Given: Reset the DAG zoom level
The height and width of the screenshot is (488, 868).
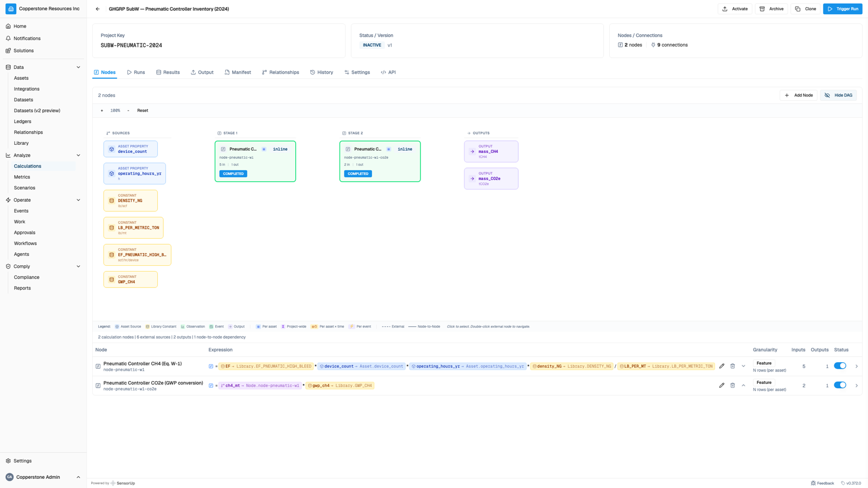Looking at the screenshot, I should (x=143, y=111).
